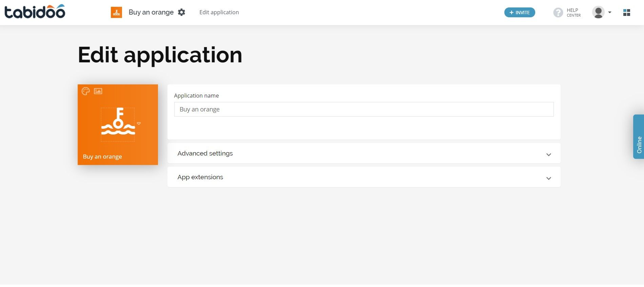Open the Online side tab

pyautogui.click(x=639, y=137)
